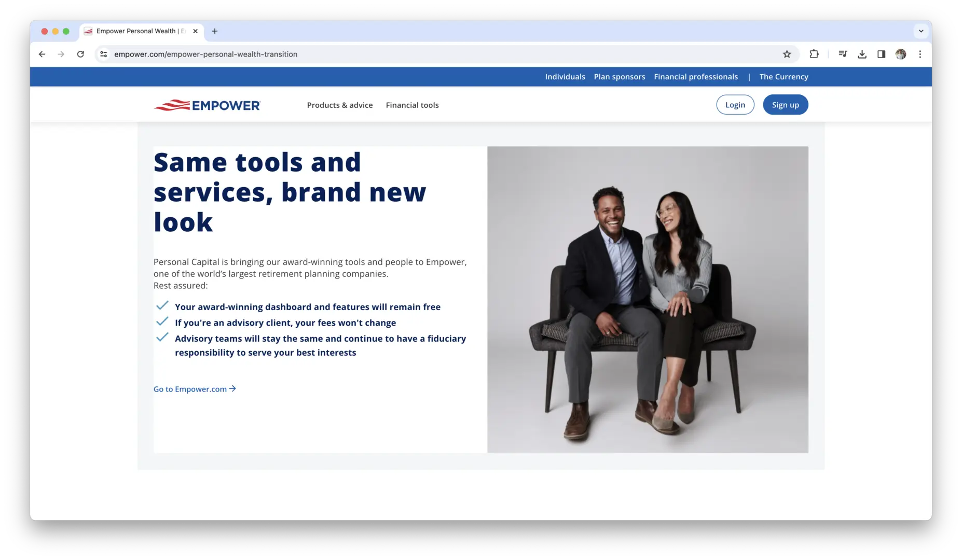Open Financial professionals section
962x560 pixels.
[696, 77]
